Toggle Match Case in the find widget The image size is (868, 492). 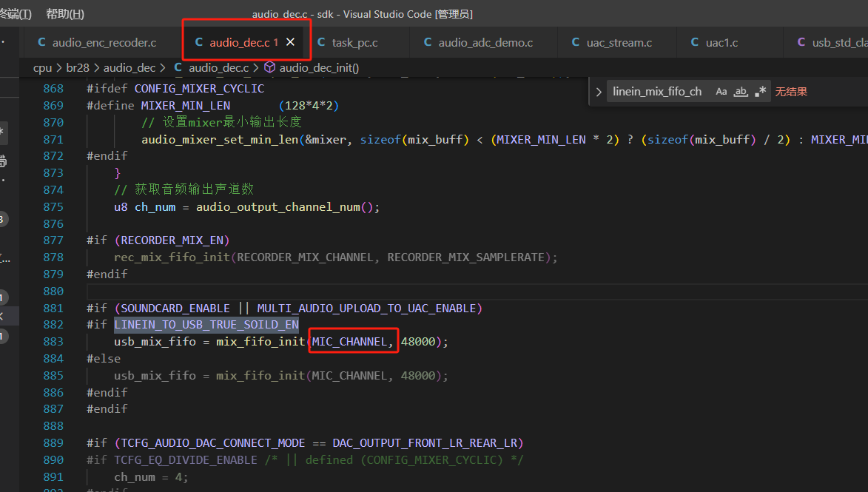click(x=721, y=91)
